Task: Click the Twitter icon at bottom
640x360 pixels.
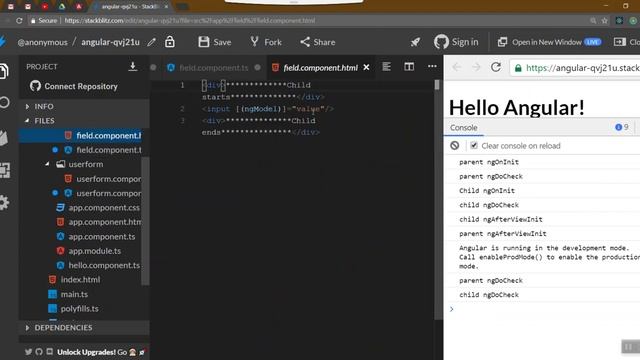Action: (28, 352)
